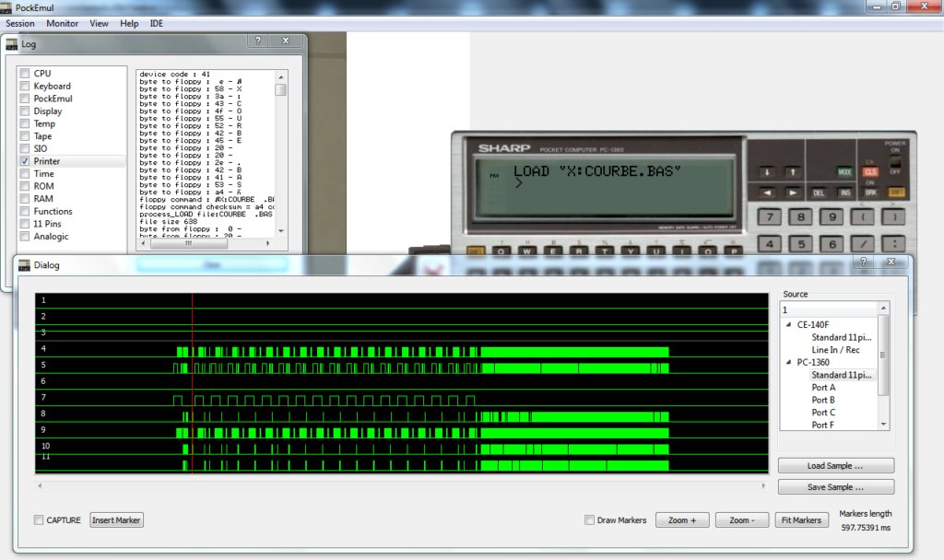Click the Y key on calculator keyboard
The width and height of the screenshot is (944, 560).
tap(631, 251)
